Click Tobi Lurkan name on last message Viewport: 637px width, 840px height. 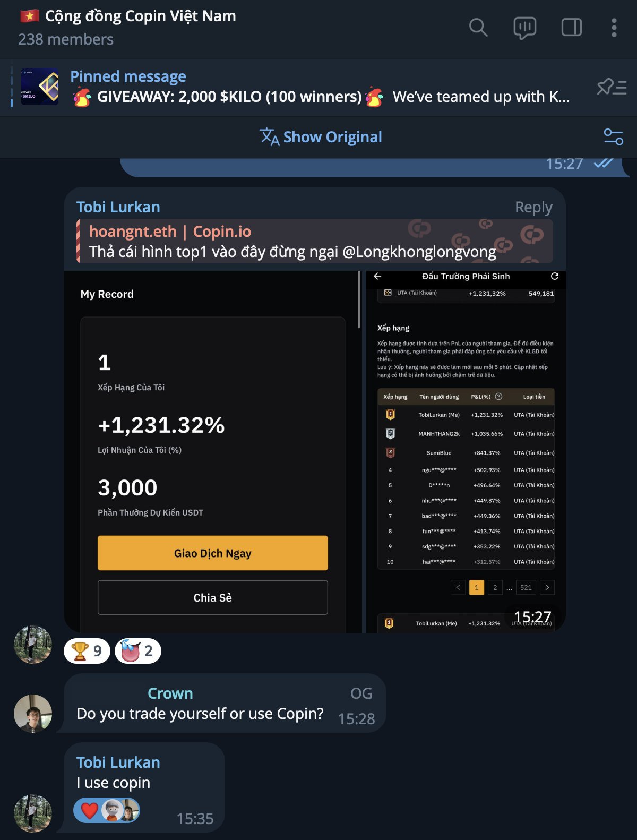pyautogui.click(x=118, y=762)
